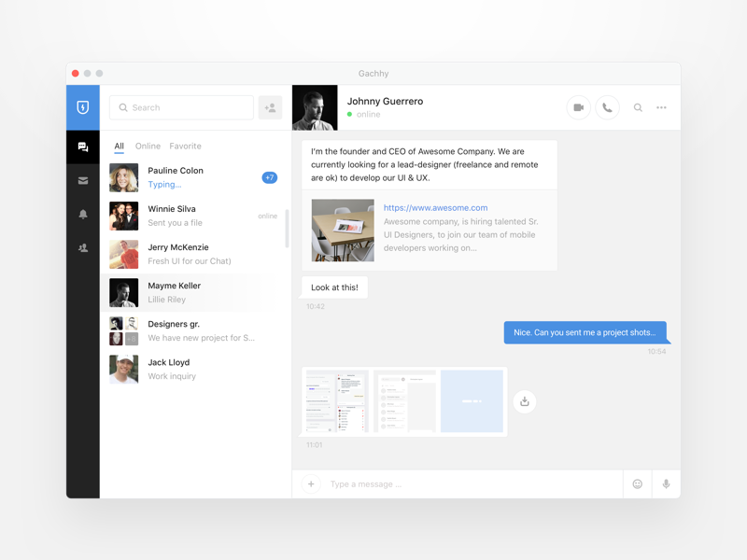Viewport: 747px width, 560px height.
Task: Download the shared project images
Action: [525, 401]
